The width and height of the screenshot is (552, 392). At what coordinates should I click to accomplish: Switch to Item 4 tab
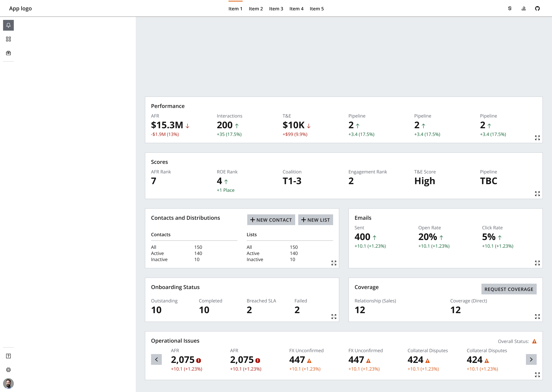tap(296, 9)
